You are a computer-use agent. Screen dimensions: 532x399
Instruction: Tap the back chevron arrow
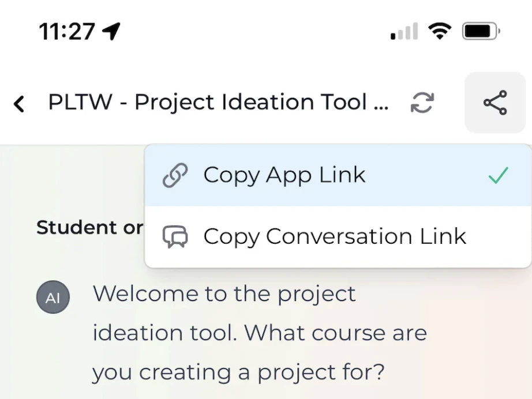click(x=19, y=104)
